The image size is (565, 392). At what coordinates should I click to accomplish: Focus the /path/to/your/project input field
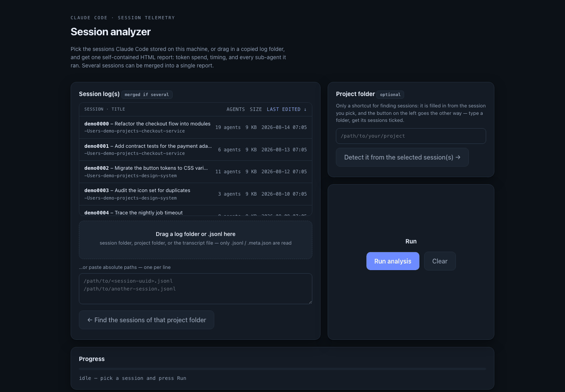pos(411,136)
